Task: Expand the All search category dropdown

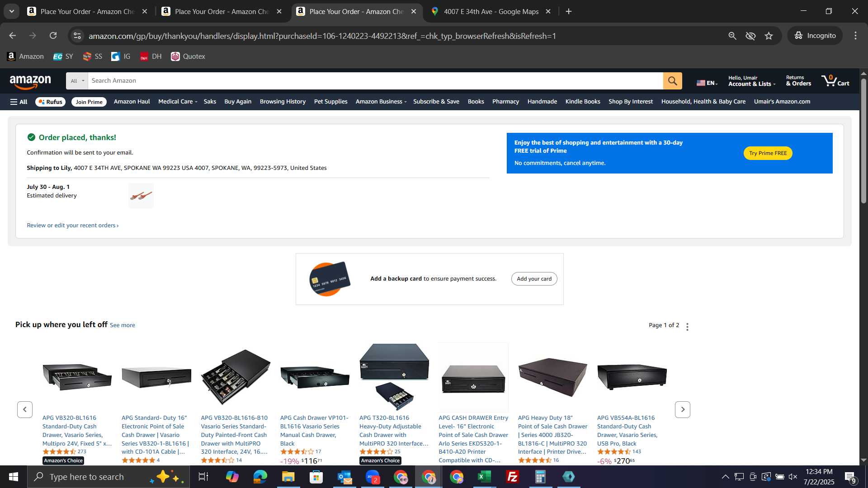Action: (x=77, y=81)
